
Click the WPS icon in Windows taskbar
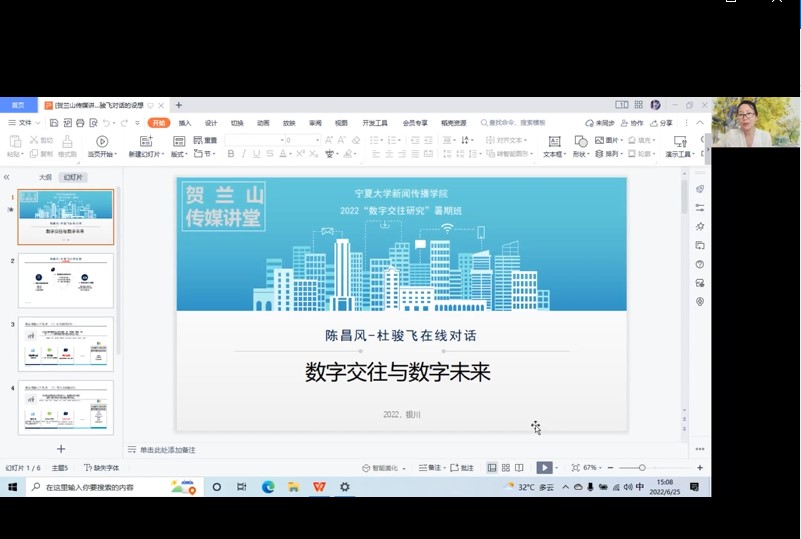click(x=319, y=487)
